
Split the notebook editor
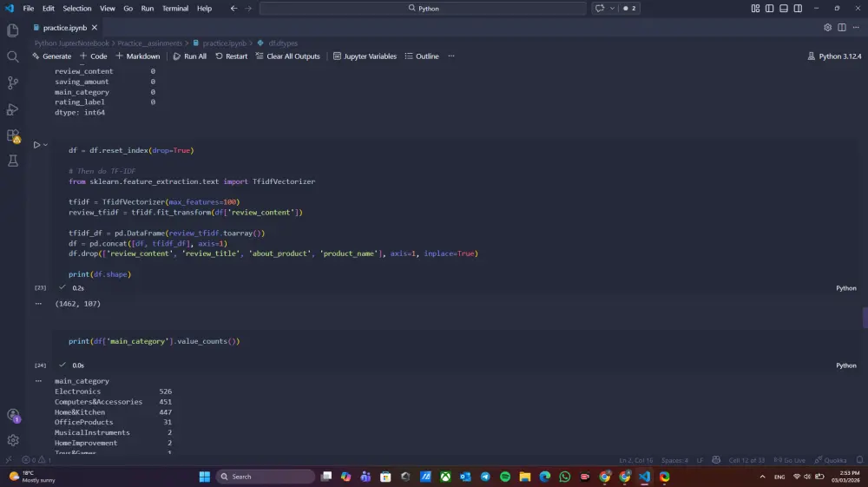(841, 28)
